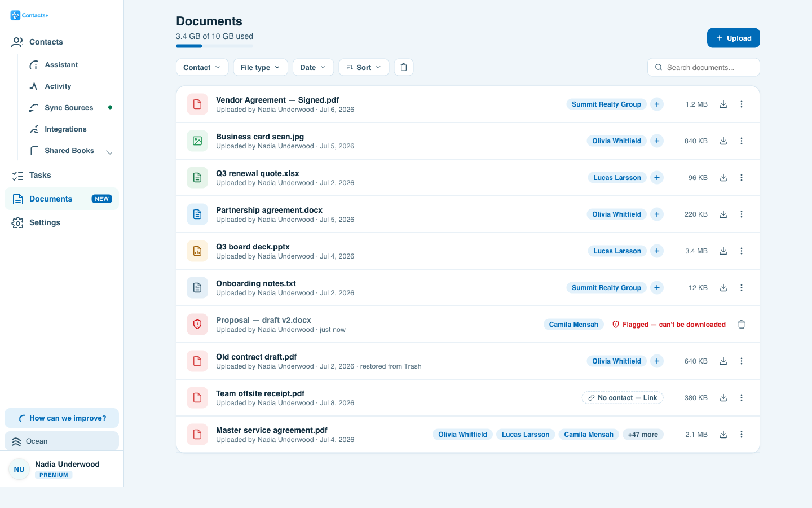The image size is (812, 508).
Task: Open more options for Master service agreement.pdf
Action: (x=742, y=435)
